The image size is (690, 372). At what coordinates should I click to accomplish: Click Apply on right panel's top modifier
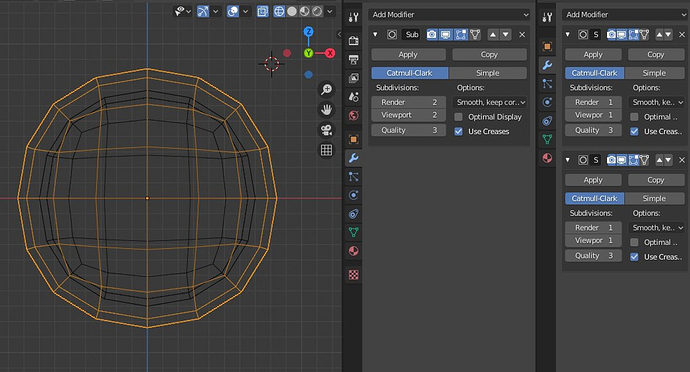tap(593, 55)
